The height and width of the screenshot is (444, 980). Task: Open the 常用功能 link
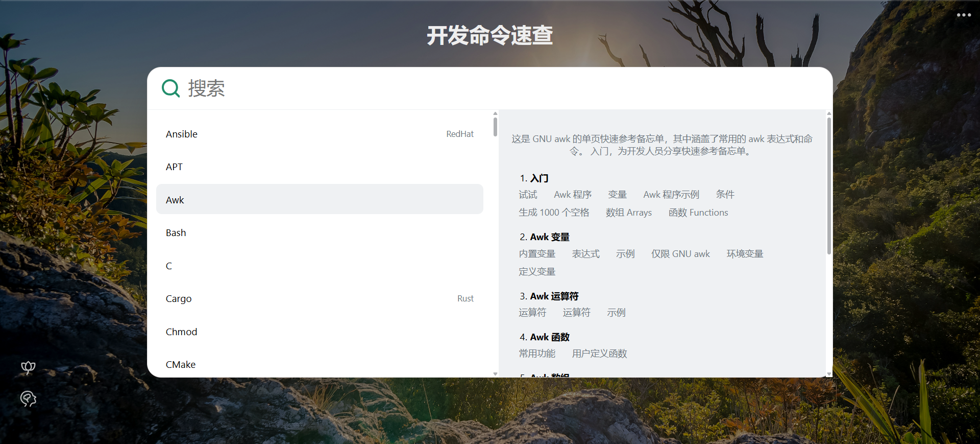pyautogui.click(x=537, y=354)
